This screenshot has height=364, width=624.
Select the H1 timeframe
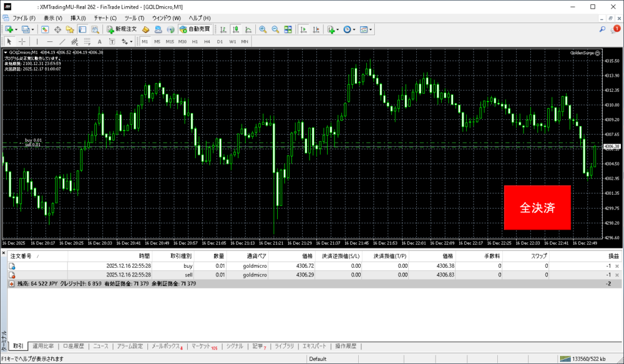click(x=195, y=41)
